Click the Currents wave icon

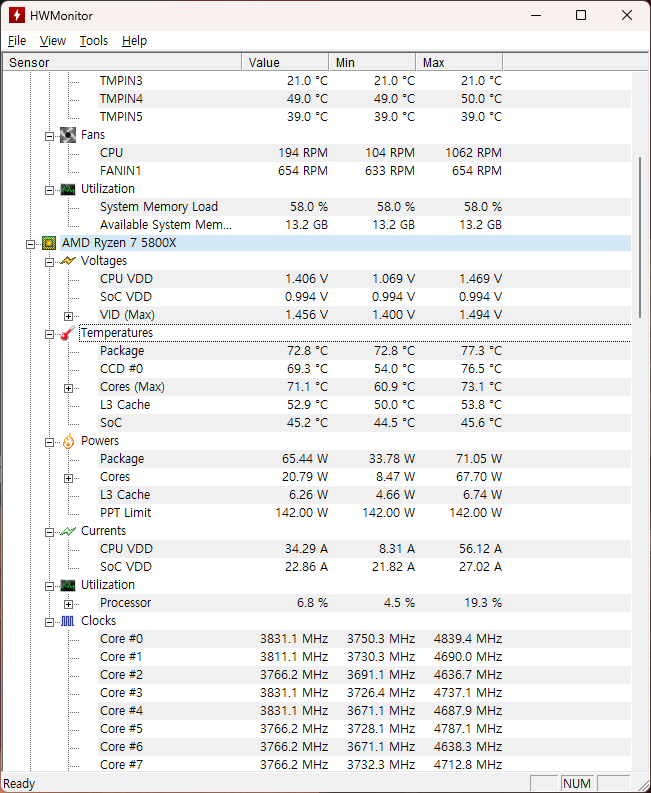[68, 531]
